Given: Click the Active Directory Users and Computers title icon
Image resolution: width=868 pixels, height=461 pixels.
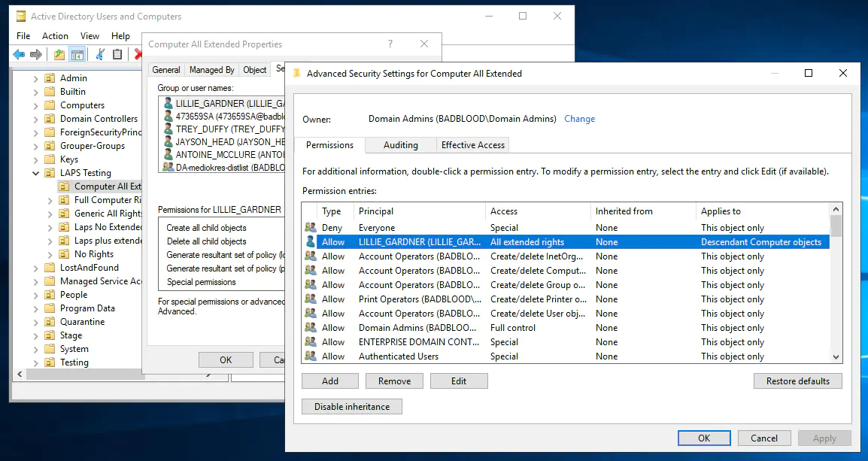Looking at the screenshot, I should click(21, 16).
